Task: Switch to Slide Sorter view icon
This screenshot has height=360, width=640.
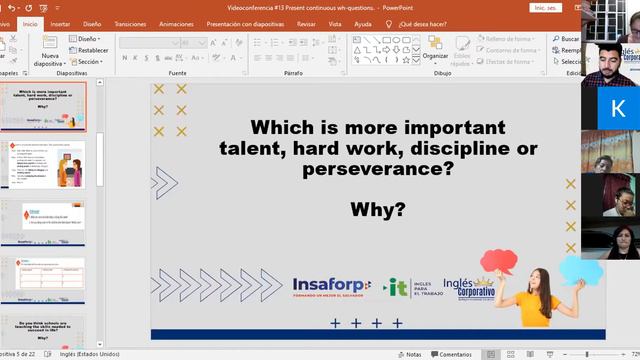Action: (x=511, y=355)
